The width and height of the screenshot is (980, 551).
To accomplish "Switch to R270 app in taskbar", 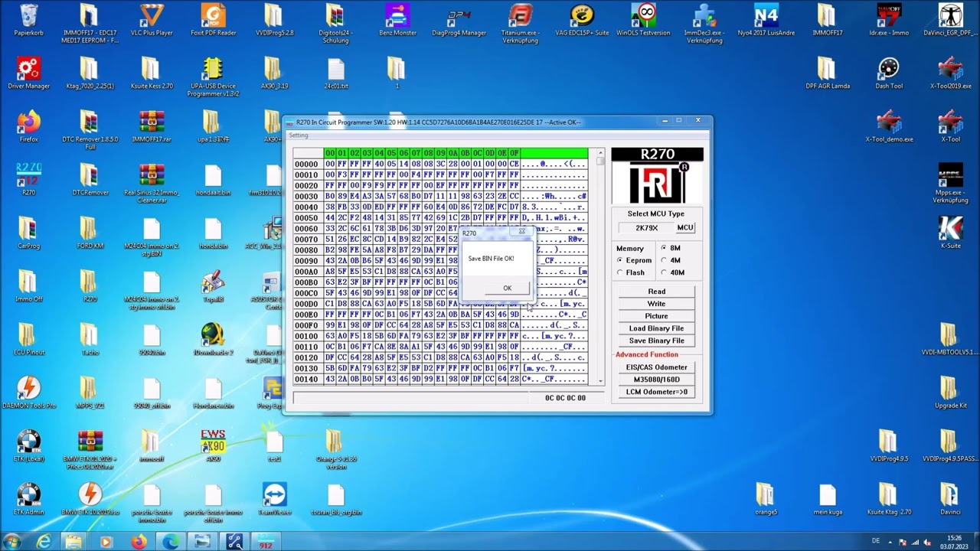I will (265, 542).
